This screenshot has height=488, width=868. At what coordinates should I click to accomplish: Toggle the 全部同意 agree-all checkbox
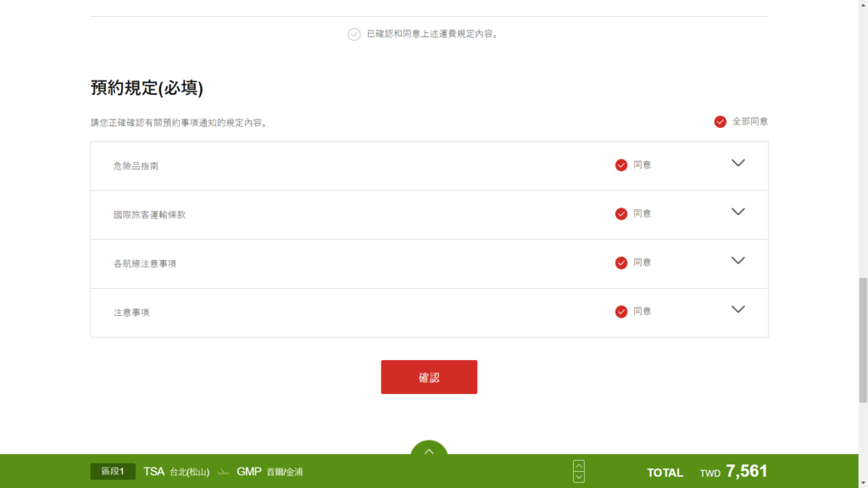(721, 122)
